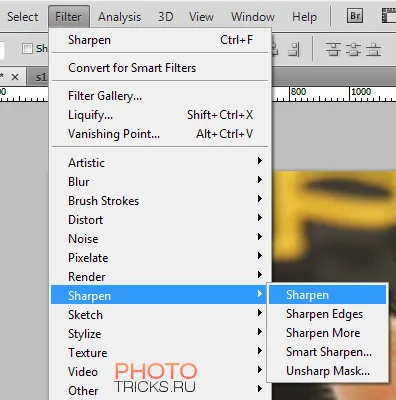Open the Select menu
This screenshot has height=400, width=396.
pos(23,17)
